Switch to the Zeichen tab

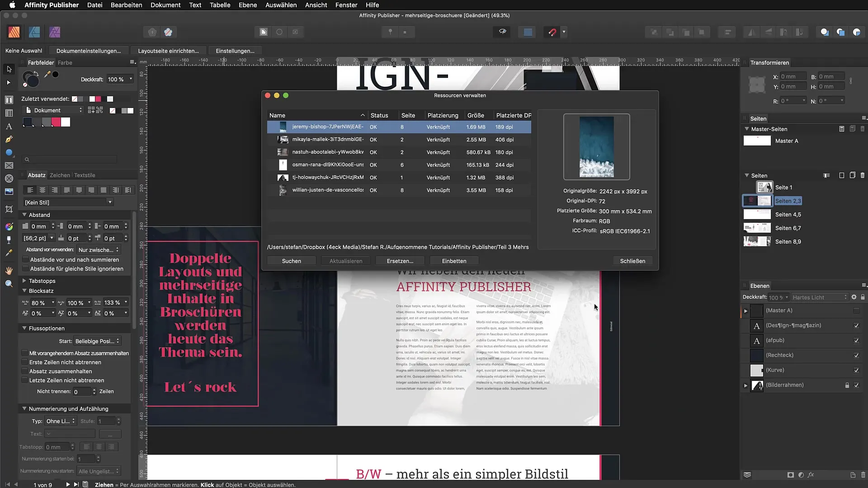[x=60, y=175]
